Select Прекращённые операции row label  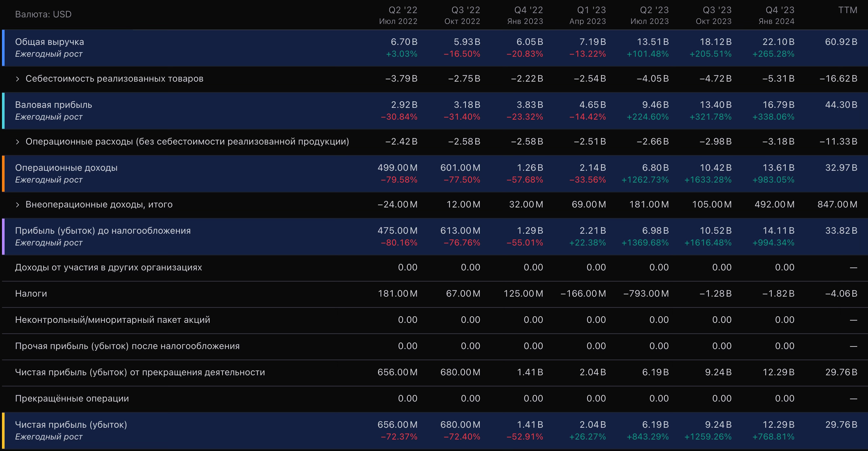(x=72, y=398)
